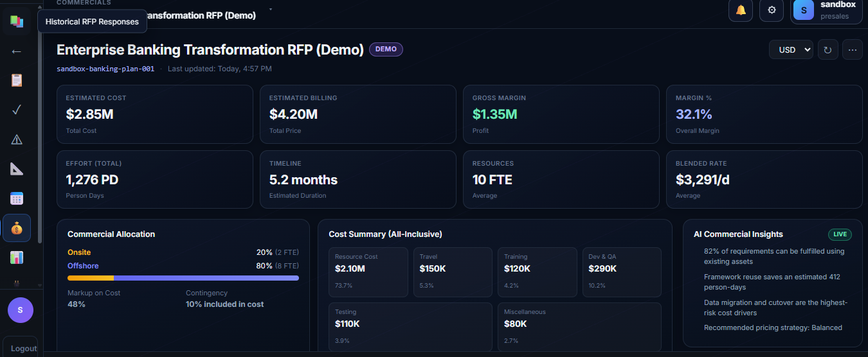Click the Framework reuse saves 412 person-days insight
Screen dimensions: 868x357
pyautogui.click(x=772, y=283)
